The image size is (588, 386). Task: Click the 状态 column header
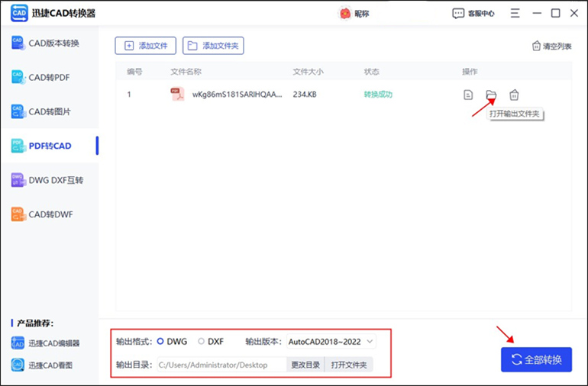click(x=371, y=72)
